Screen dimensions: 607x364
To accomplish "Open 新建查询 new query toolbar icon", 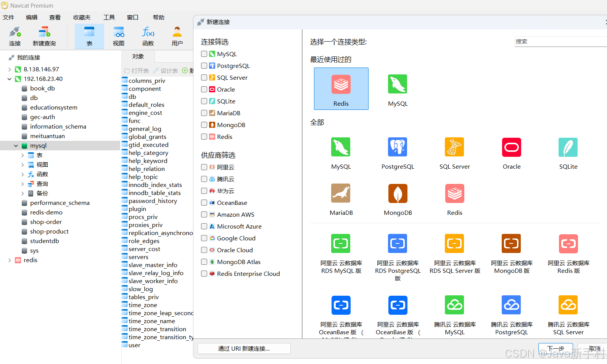I will click(x=44, y=36).
